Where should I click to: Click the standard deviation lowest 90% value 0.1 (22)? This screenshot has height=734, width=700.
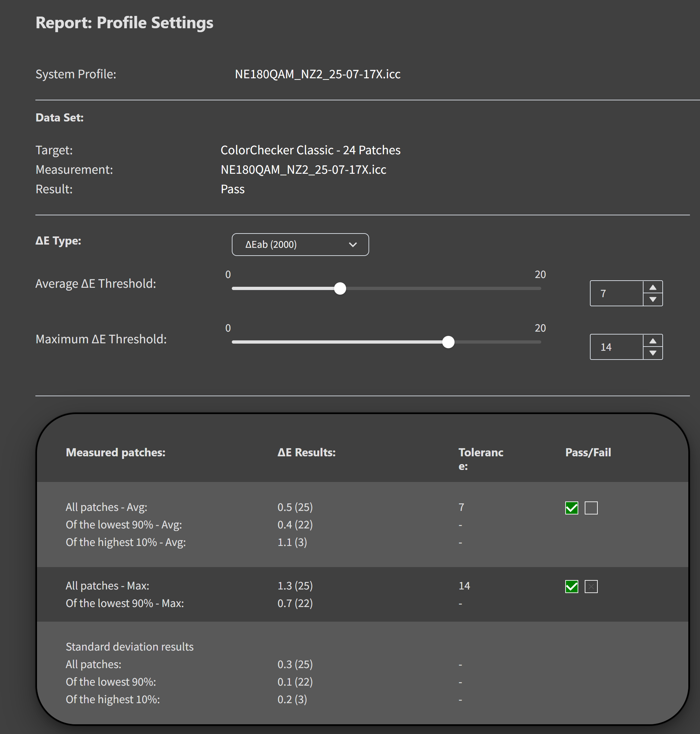[x=295, y=682]
